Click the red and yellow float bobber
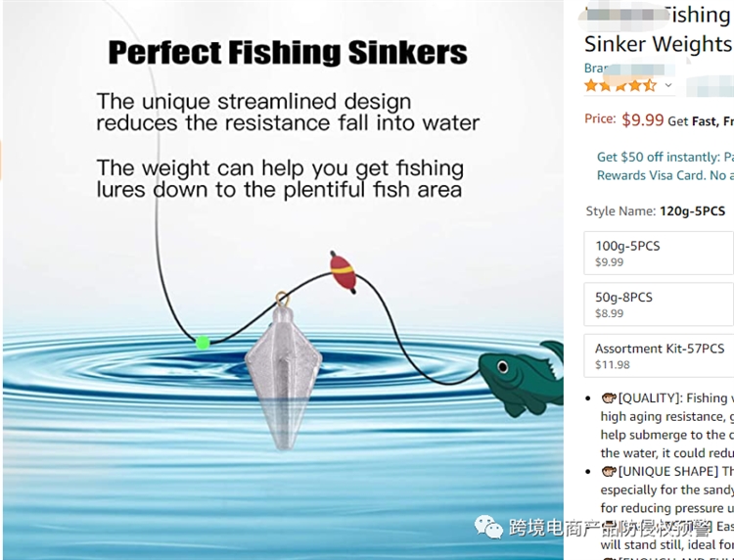Viewport: 734px width, 560px height. 343,271
